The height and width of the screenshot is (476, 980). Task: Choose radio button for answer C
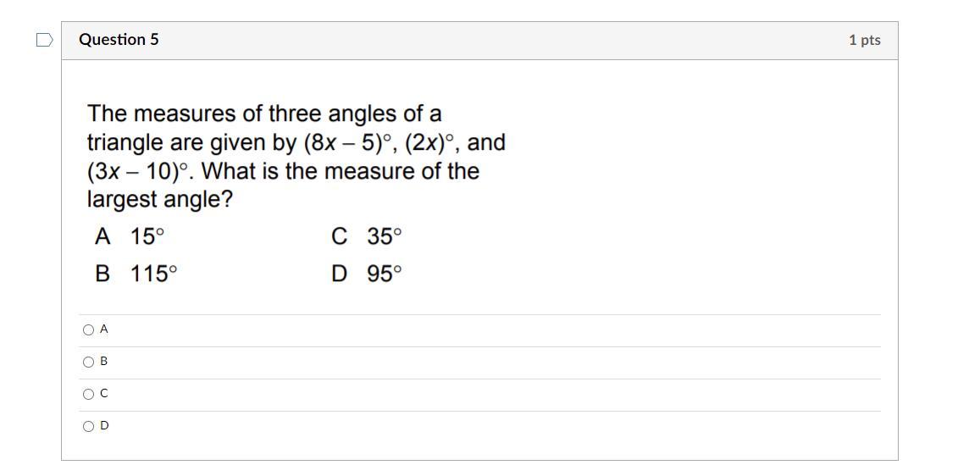pyautogui.click(x=88, y=395)
